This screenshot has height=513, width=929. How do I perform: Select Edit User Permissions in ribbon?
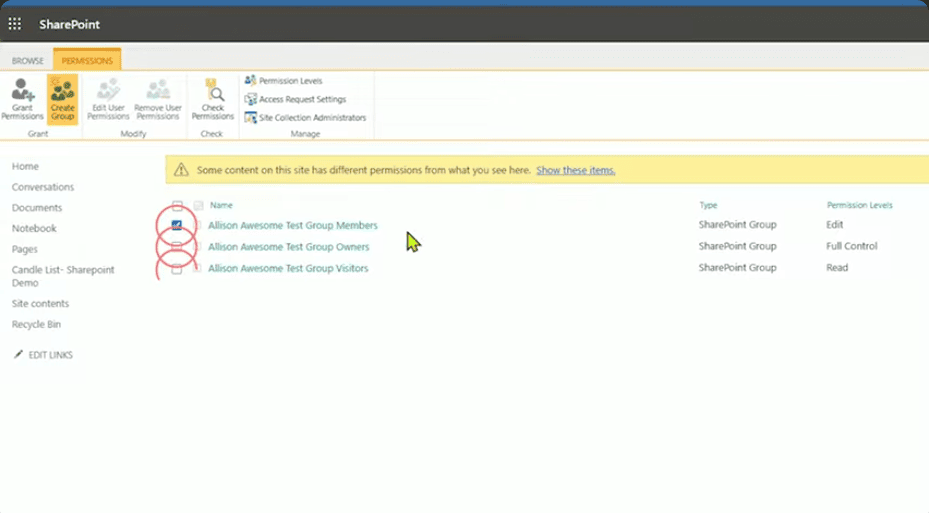(x=108, y=99)
